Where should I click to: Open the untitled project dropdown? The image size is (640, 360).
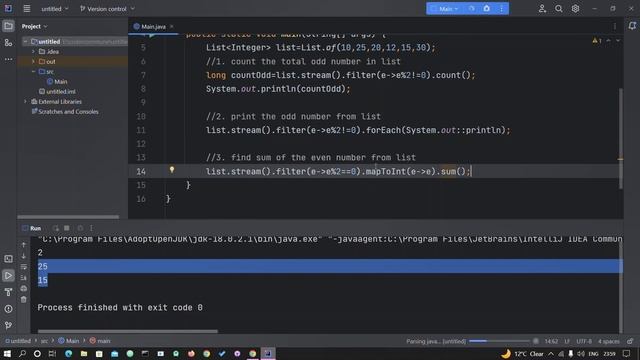(x=55, y=9)
